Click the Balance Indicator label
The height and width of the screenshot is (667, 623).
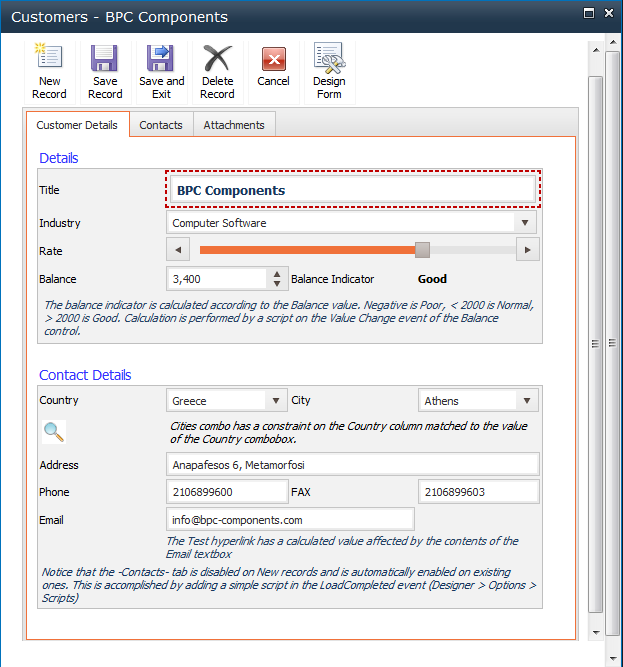tap(332, 279)
